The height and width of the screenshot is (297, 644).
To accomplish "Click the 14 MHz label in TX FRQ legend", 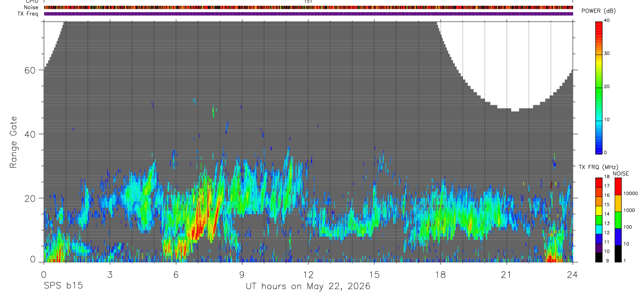I will coord(607,214).
